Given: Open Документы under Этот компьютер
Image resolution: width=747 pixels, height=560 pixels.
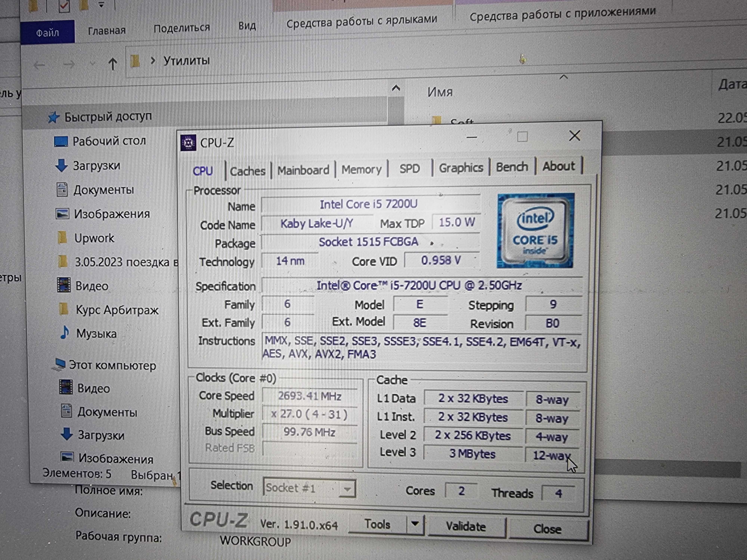Looking at the screenshot, I should pyautogui.click(x=107, y=412).
